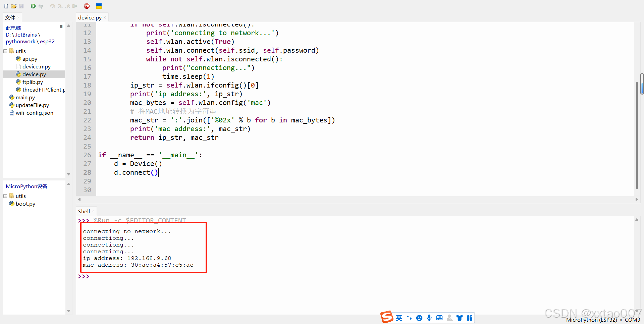Open the files panel hamburger menu
Viewport: 644px width, 324px height.
61,26
